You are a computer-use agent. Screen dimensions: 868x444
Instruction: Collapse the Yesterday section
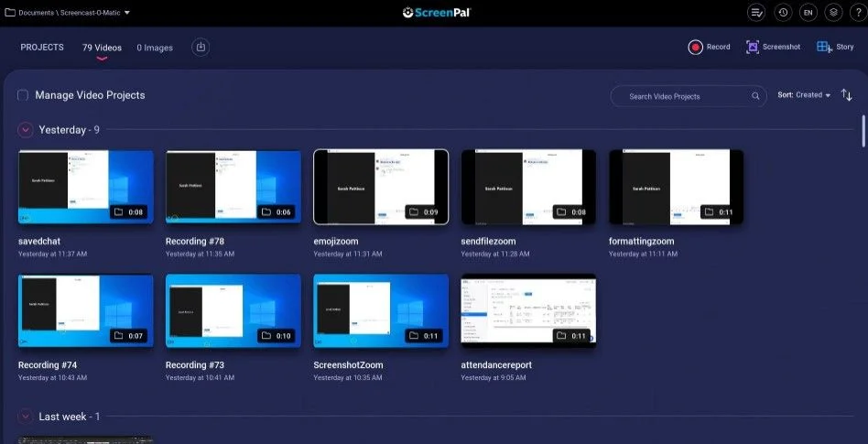[x=25, y=130]
